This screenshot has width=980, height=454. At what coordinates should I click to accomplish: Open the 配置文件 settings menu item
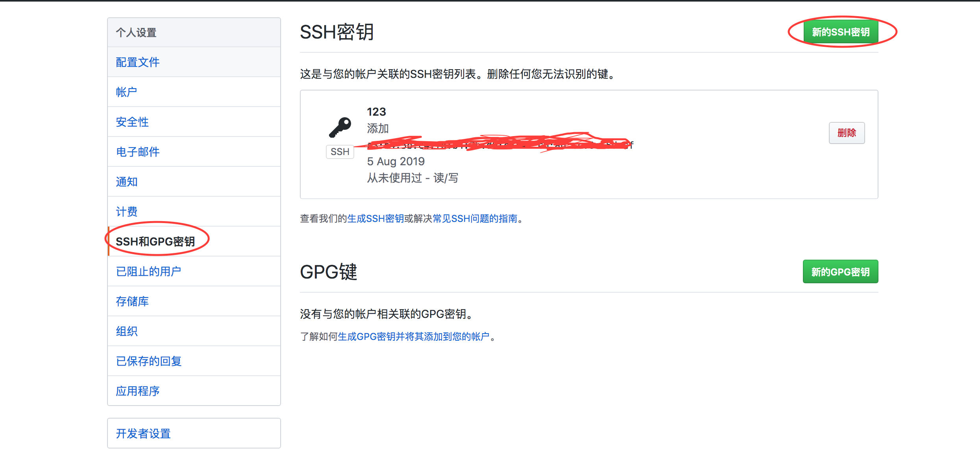[x=137, y=62]
